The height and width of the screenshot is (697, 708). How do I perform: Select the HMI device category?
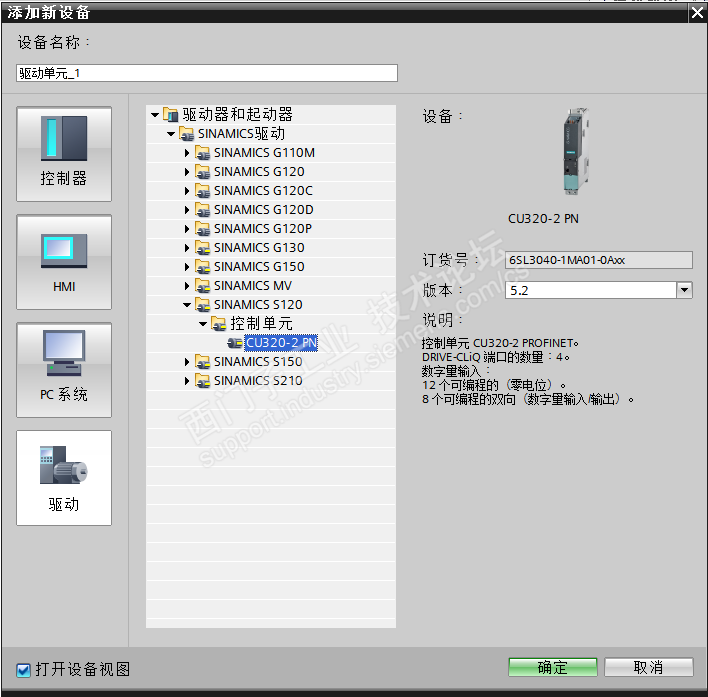(x=64, y=262)
